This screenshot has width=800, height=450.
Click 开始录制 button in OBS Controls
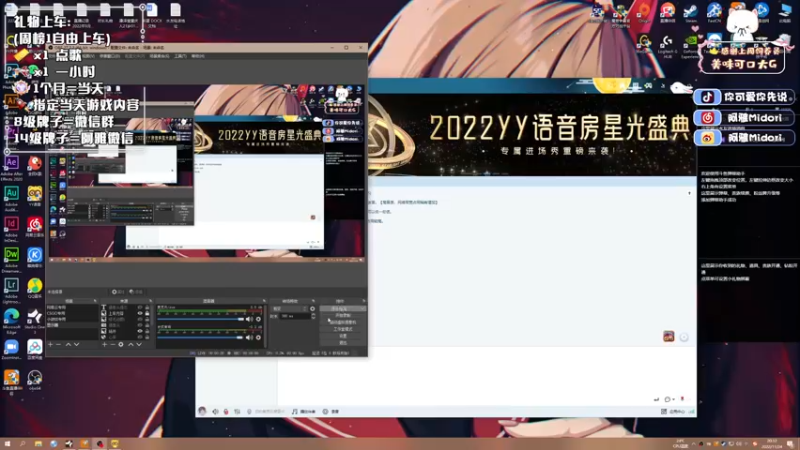point(343,315)
